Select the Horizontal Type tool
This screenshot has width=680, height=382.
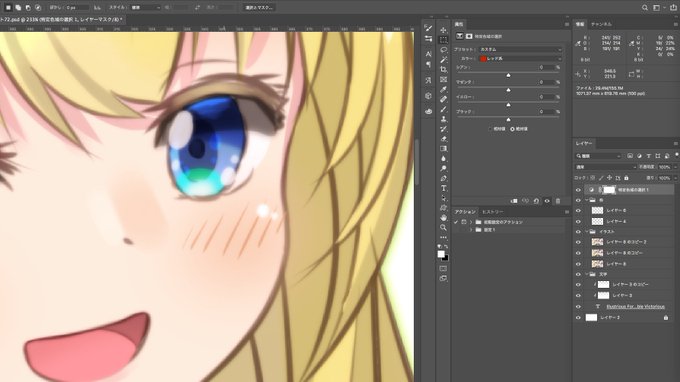pyautogui.click(x=443, y=188)
